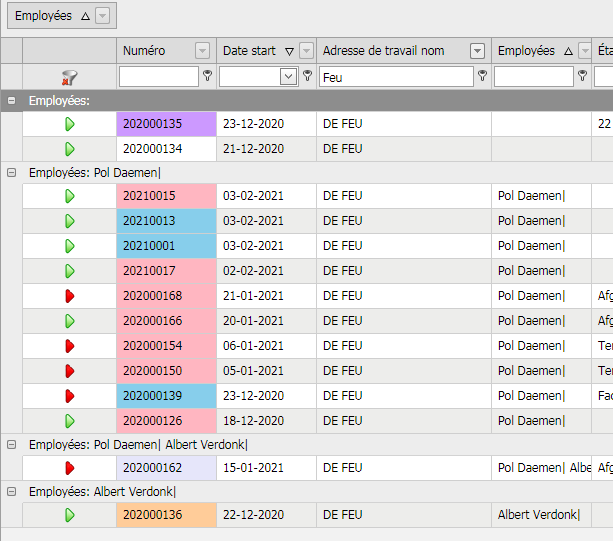Collapse the empty Employées group
The width and height of the screenshot is (613, 541).
12,101
